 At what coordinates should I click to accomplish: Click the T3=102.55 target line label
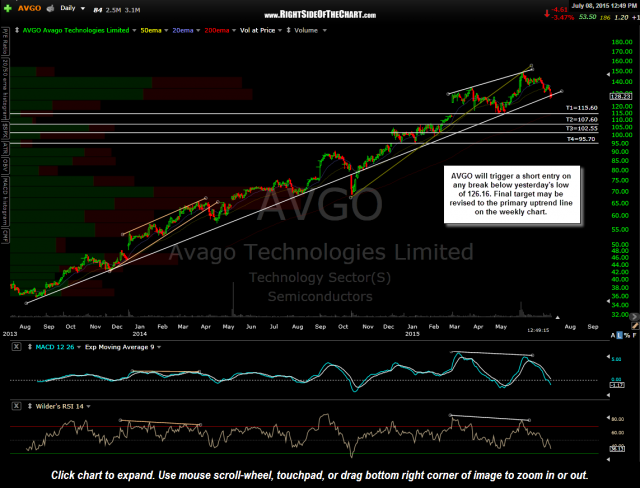581,129
